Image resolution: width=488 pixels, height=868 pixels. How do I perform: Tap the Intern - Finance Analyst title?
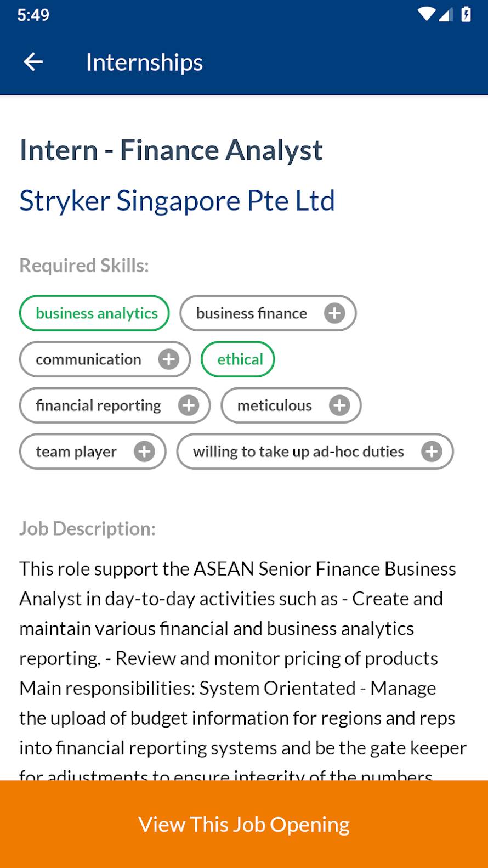click(x=171, y=150)
